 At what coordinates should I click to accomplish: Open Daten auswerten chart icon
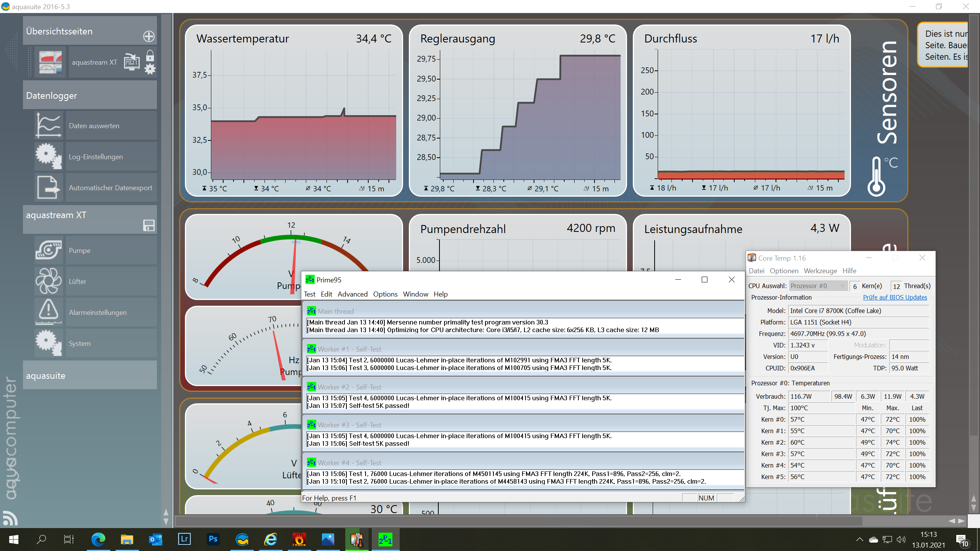(x=49, y=126)
